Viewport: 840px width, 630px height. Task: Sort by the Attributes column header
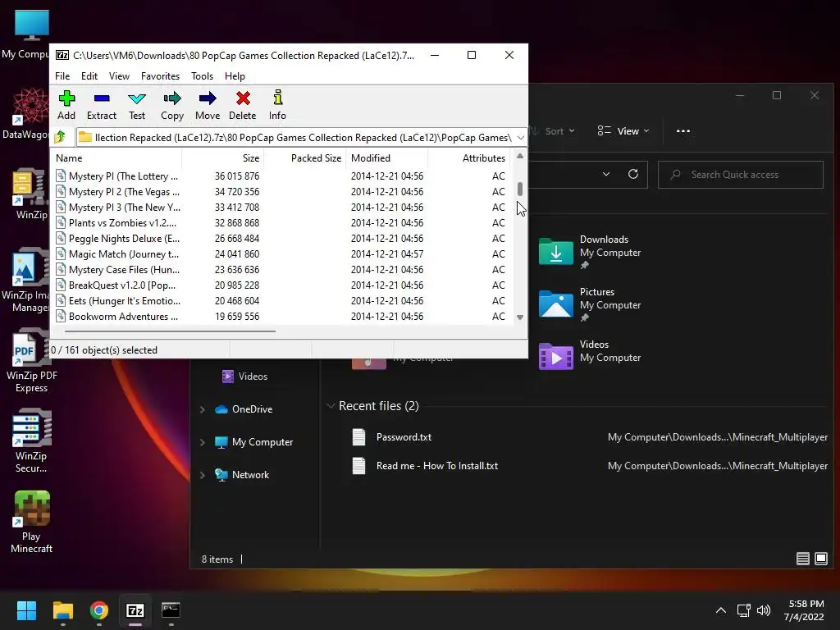click(x=468, y=158)
